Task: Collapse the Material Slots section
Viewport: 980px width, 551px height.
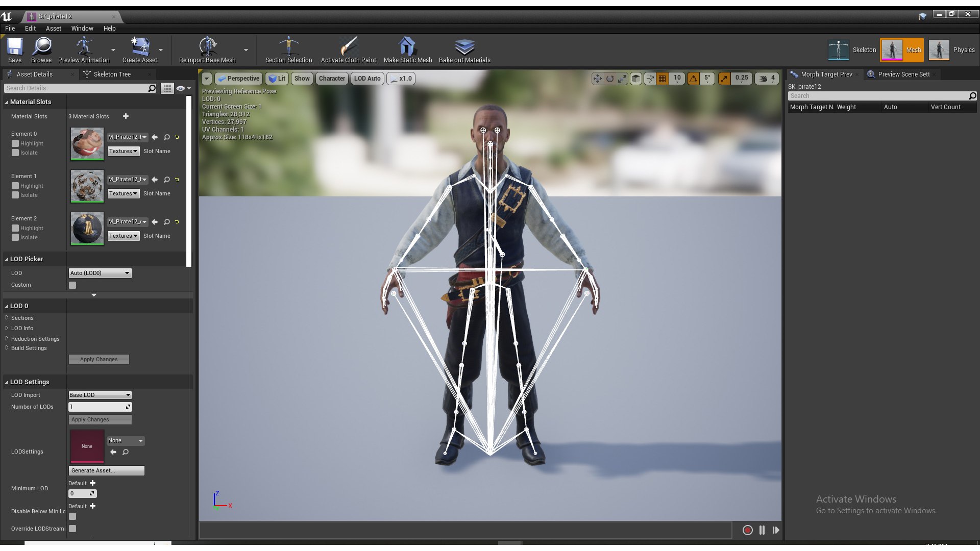Action: (x=7, y=102)
